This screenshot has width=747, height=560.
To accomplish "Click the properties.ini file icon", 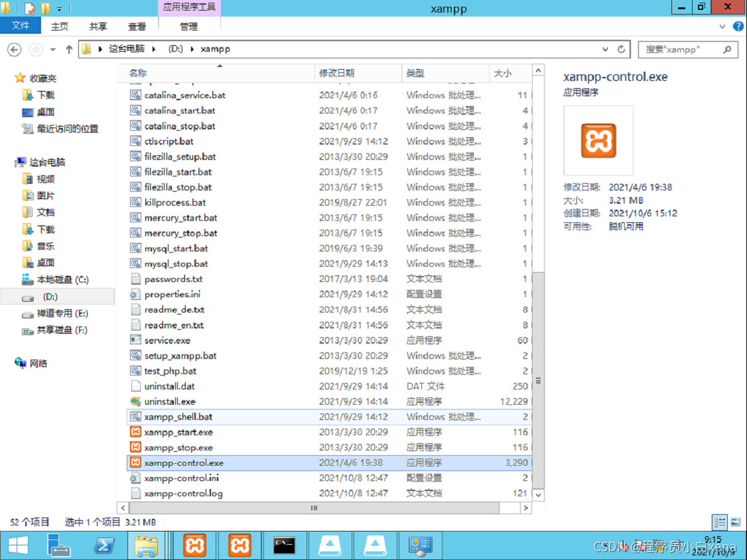I will click(x=136, y=294).
